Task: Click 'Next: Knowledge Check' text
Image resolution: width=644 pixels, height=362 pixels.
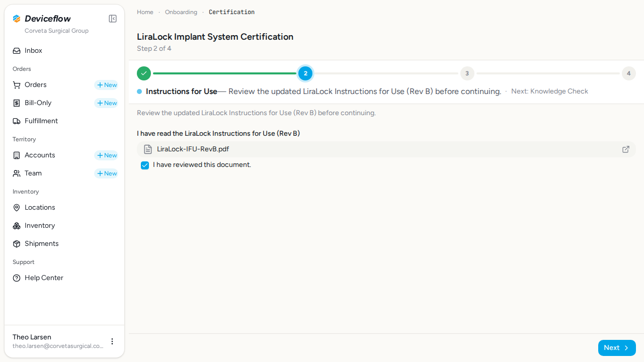Action: click(x=549, y=92)
